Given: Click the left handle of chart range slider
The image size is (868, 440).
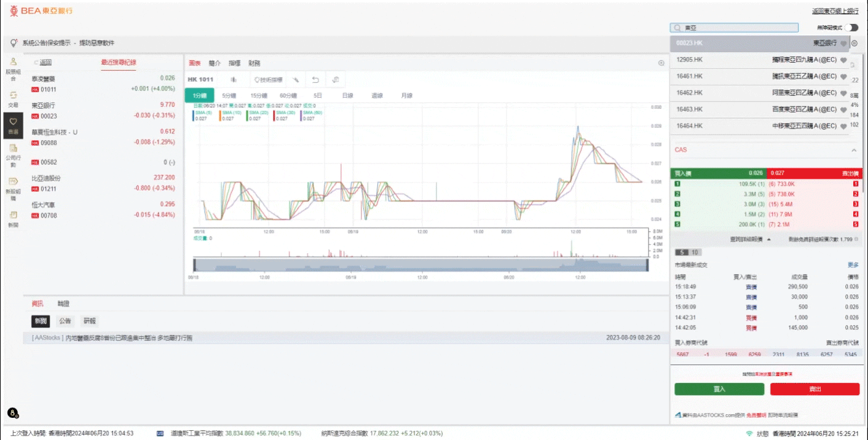Looking at the screenshot, I should tap(194, 265).
